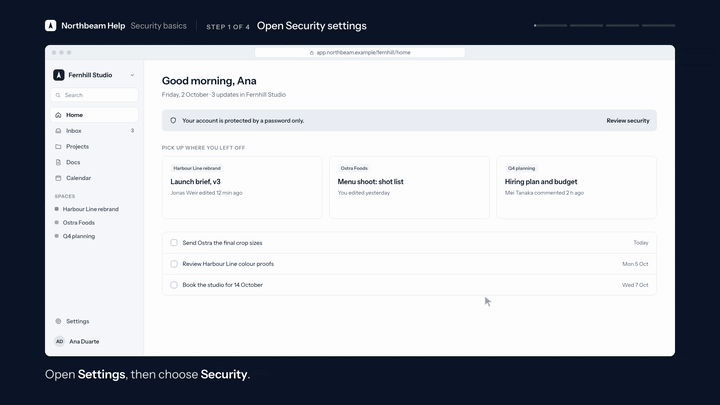Expand the Fernhill Studio workspace dropdown chevron
Viewport: 720px width, 405px height.
132,75
